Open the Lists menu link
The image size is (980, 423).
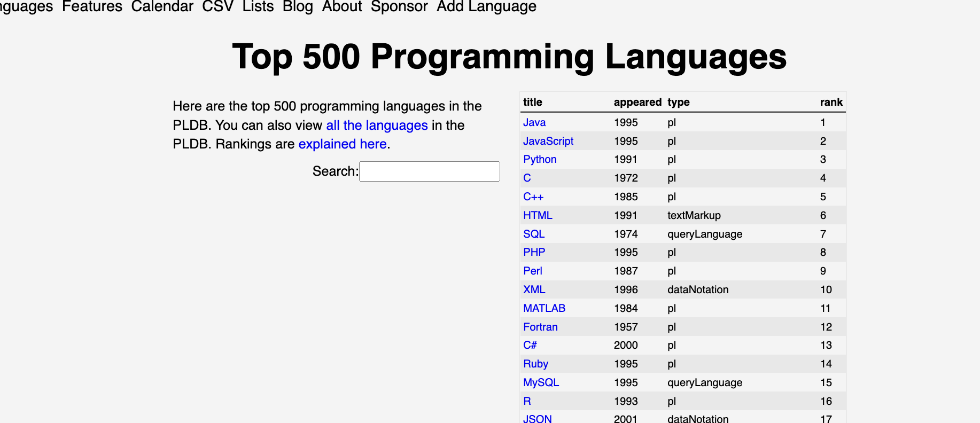(x=258, y=6)
